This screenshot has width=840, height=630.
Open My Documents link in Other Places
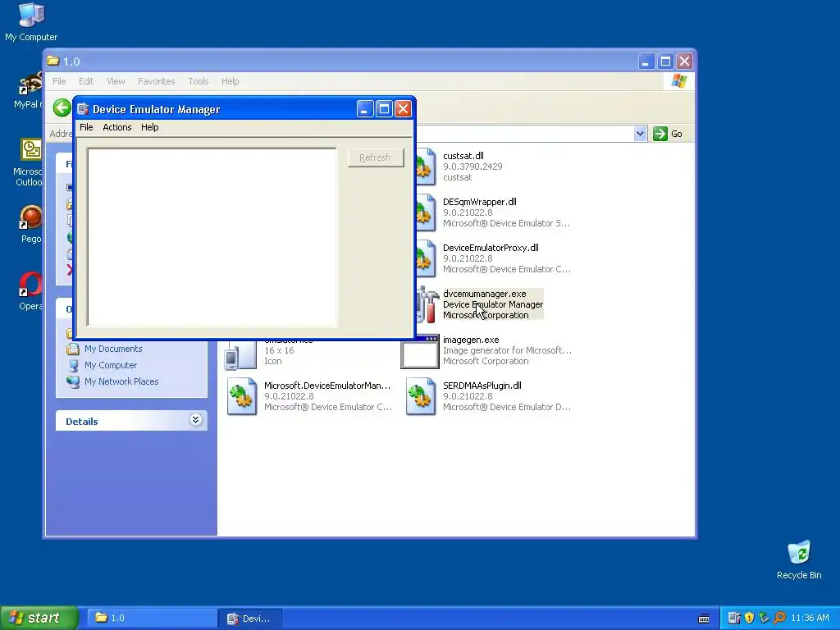113,349
